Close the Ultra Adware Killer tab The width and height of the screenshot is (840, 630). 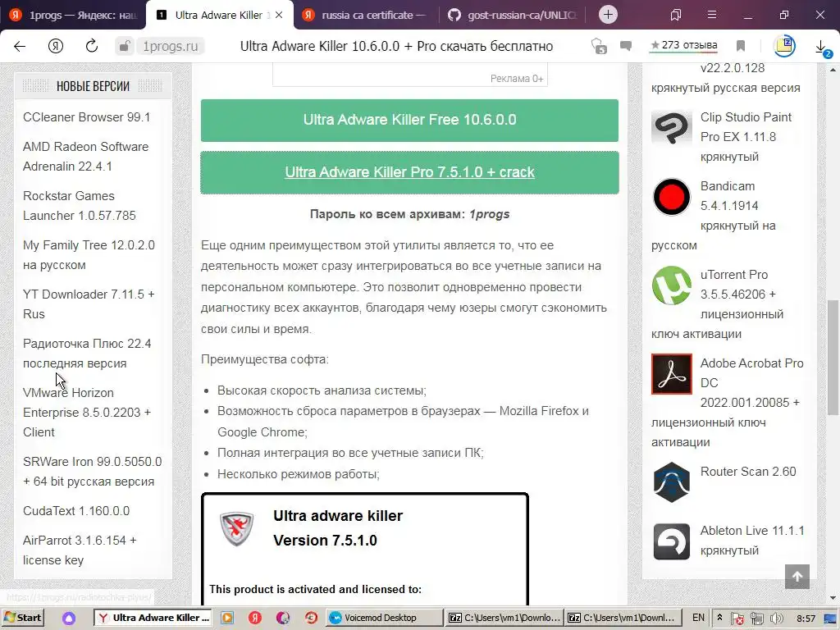tap(279, 15)
